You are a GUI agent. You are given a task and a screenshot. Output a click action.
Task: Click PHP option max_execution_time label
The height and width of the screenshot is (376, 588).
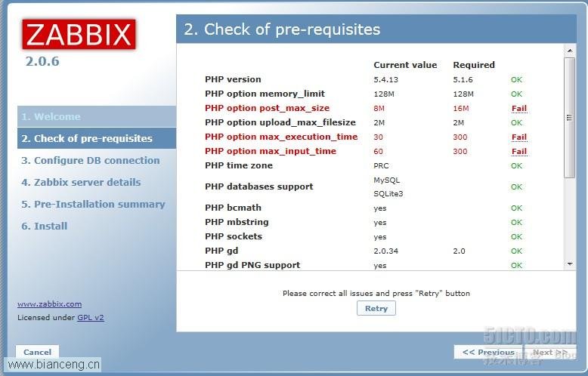pos(281,137)
